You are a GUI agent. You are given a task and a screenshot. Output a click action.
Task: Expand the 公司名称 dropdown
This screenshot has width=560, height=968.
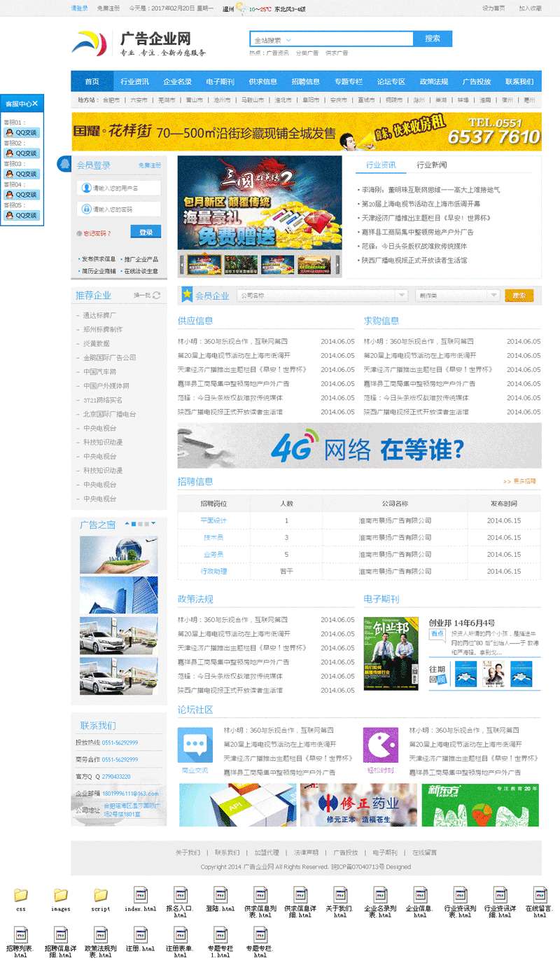click(401, 296)
